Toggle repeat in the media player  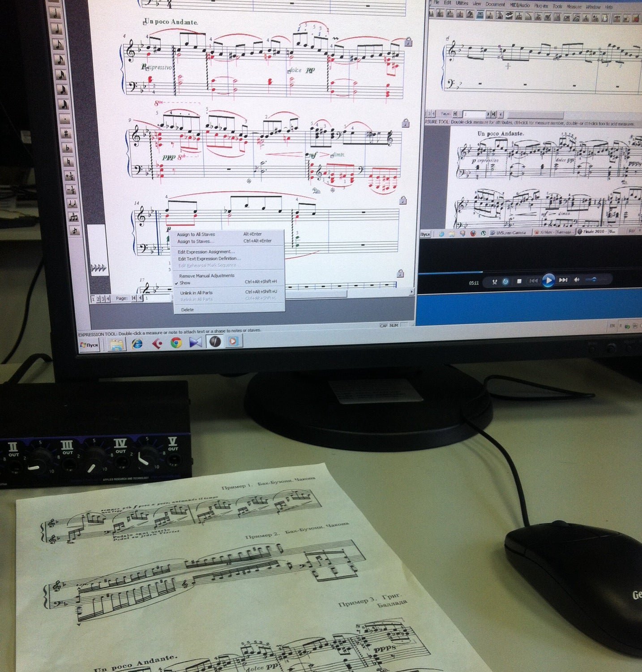pos(505,281)
